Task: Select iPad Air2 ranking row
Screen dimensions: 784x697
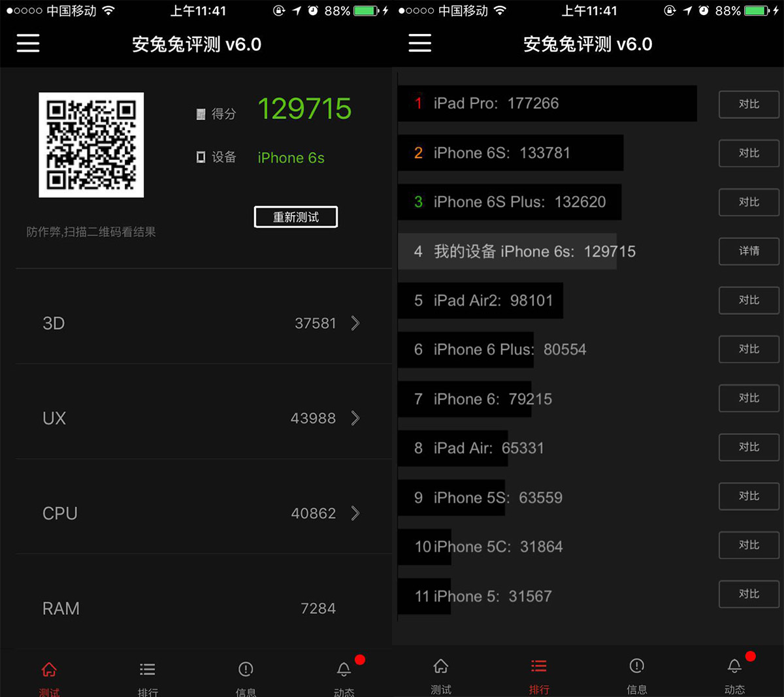Action: tap(481, 300)
